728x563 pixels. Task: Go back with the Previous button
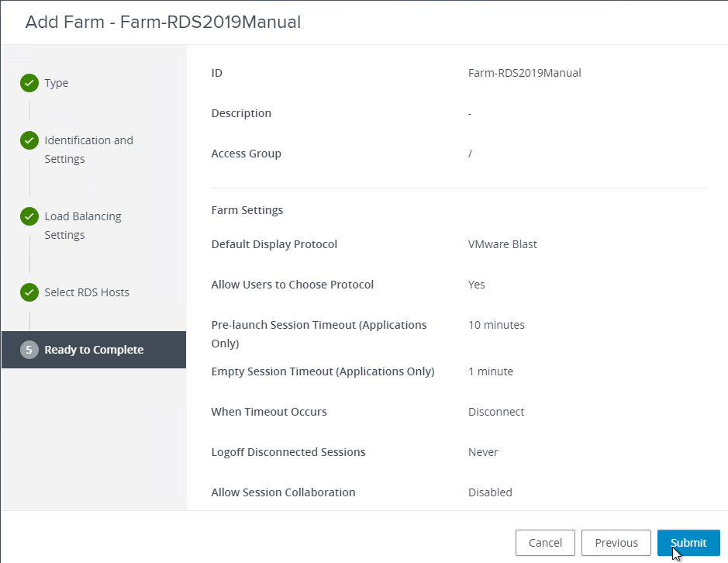click(616, 543)
